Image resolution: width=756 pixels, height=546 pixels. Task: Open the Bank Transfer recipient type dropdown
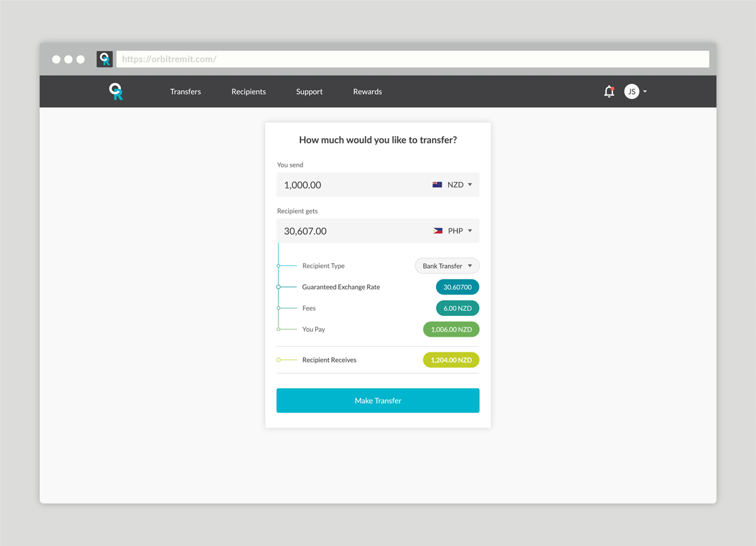point(447,266)
